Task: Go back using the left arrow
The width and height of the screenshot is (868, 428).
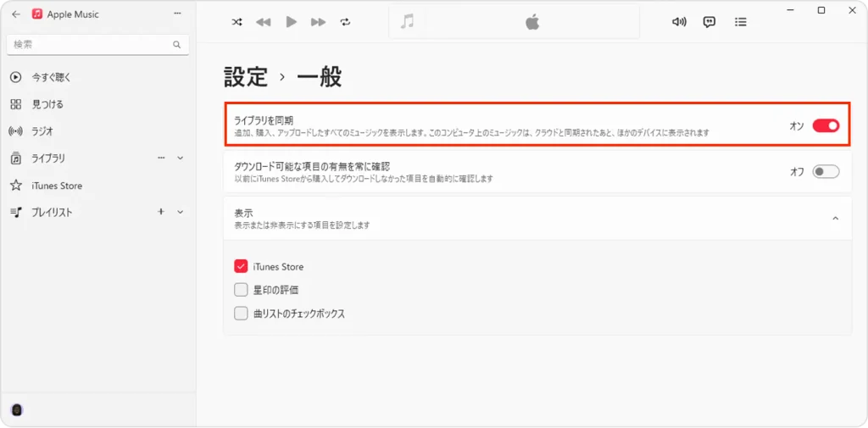Action: (16, 14)
